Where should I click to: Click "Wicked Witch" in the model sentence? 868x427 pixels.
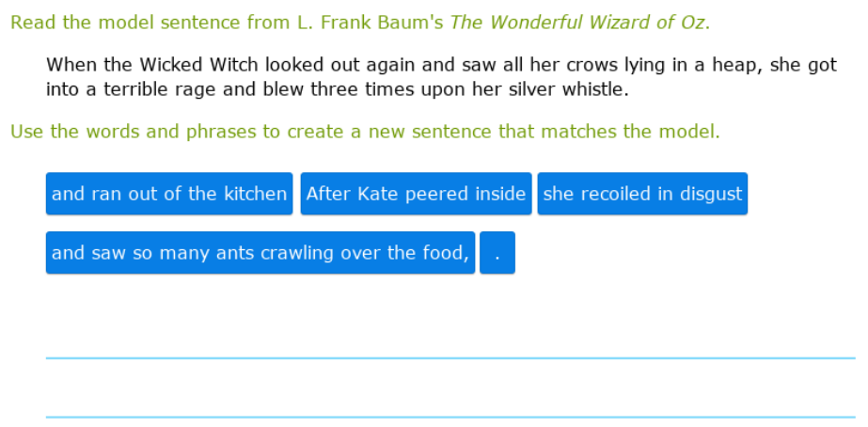(x=200, y=65)
